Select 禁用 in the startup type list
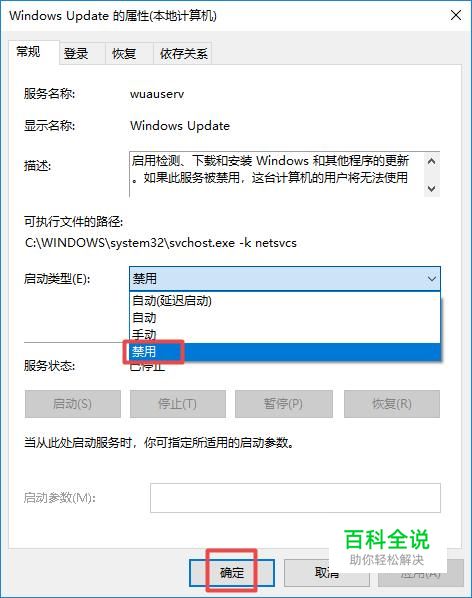 pyautogui.click(x=285, y=351)
